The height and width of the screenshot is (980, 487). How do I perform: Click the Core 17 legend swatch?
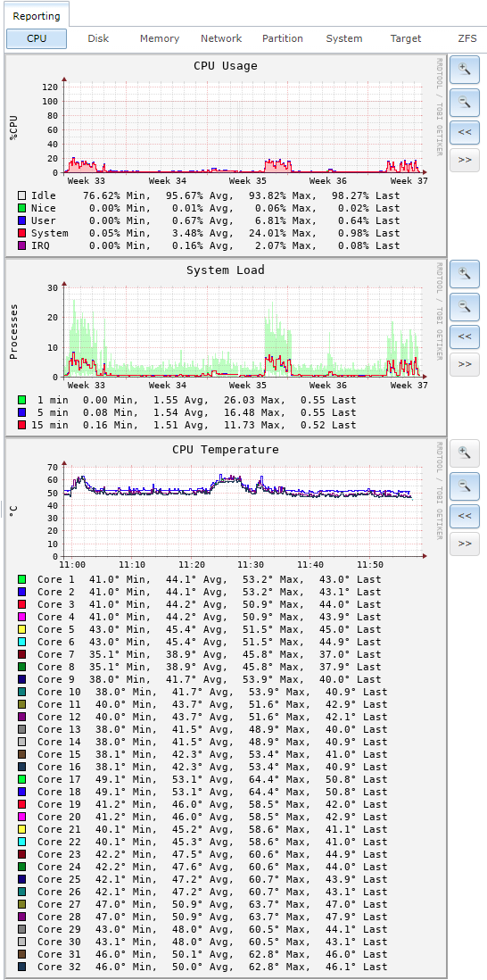pyautogui.click(x=22, y=779)
